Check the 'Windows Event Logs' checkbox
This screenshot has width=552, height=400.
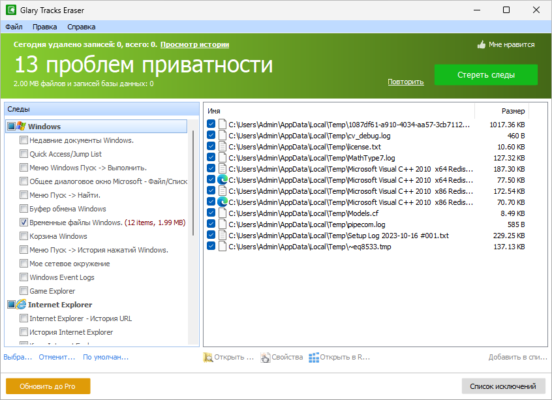24,277
